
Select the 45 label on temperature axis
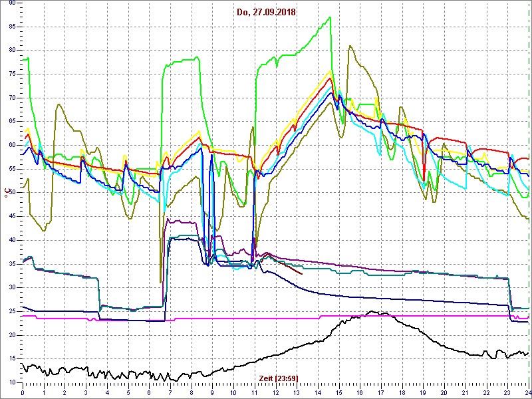(x=11, y=217)
